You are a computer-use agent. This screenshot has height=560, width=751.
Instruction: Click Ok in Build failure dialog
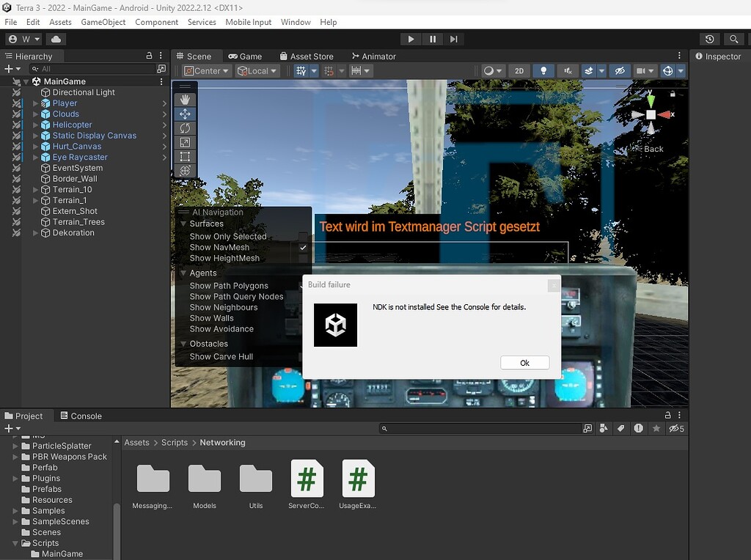[524, 363]
